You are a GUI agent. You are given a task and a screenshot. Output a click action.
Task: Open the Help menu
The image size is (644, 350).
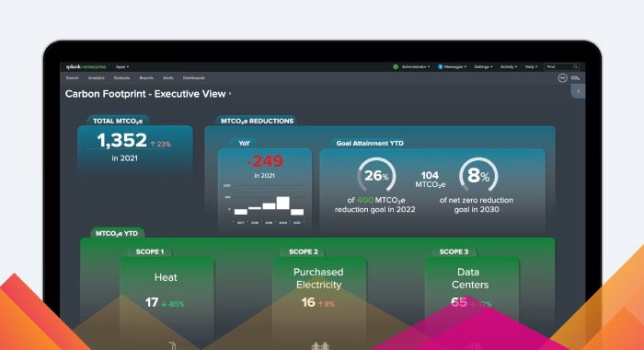coord(531,66)
